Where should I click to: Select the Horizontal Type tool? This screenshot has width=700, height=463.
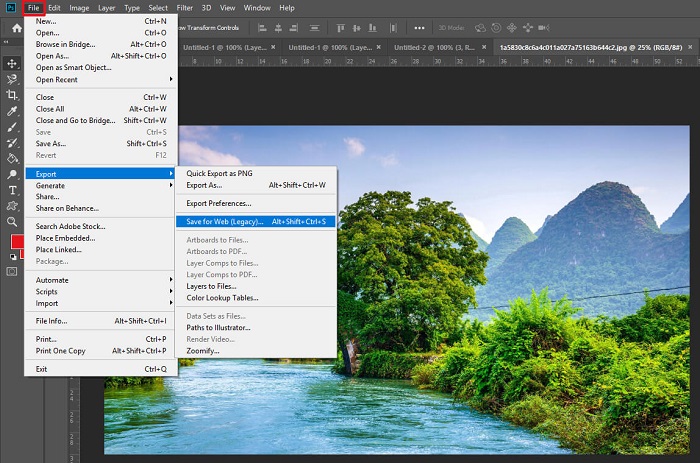pyautogui.click(x=13, y=189)
